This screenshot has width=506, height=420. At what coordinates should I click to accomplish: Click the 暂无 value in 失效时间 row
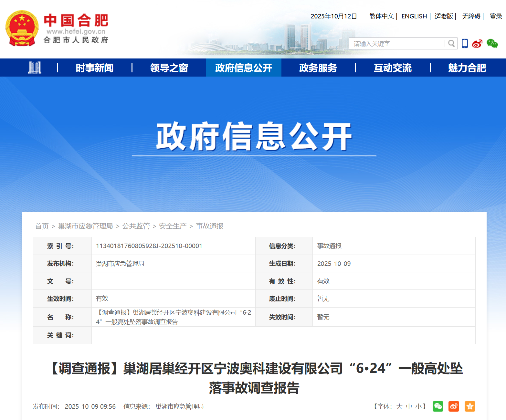click(x=323, y=317)
